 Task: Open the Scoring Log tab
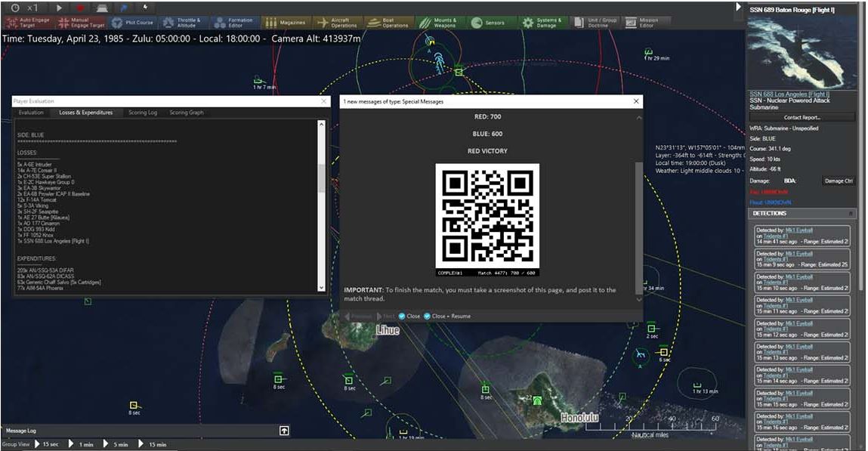point(143,113)
